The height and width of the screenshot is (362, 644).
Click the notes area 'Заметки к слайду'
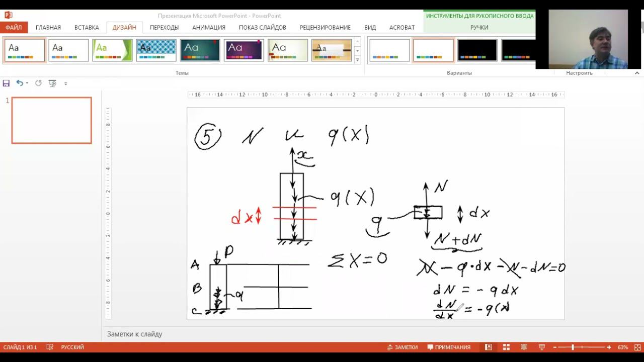(x=134, y=334)
